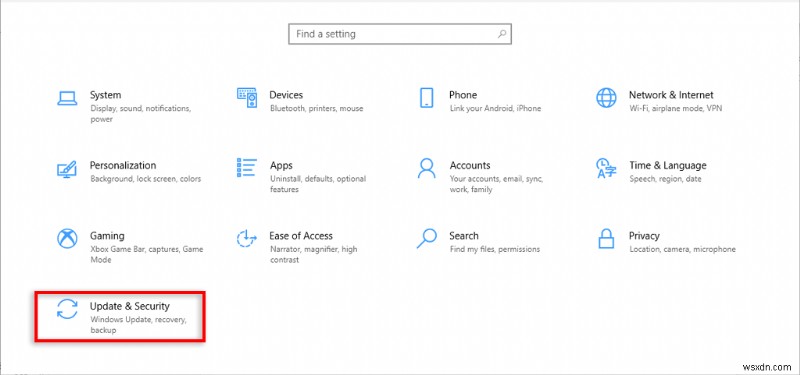Viewport: 800px width, 375px height.
Task: Click 'Link your Android, iPhone' text
Action: (495, 109)
